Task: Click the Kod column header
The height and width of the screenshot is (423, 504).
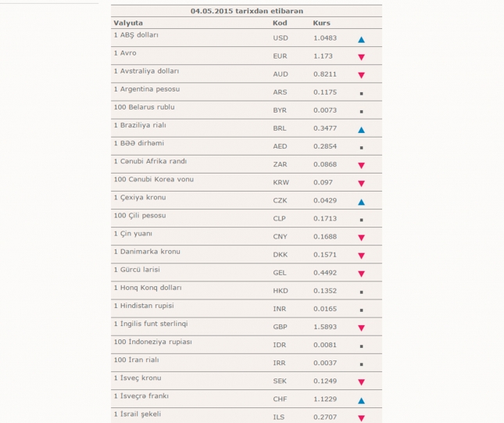Action: tap(280, 23)
